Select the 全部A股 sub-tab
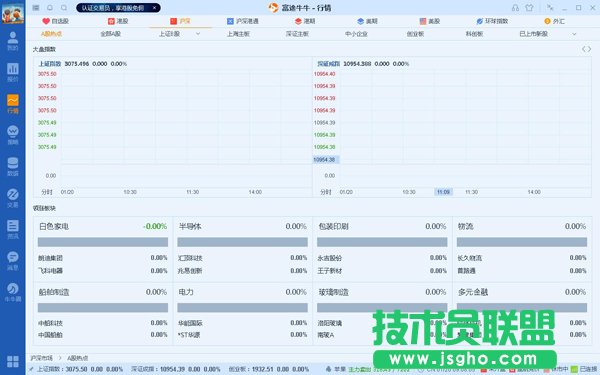Screen dimensions: 600x375 pyautogui.click(x=111, y=34)
